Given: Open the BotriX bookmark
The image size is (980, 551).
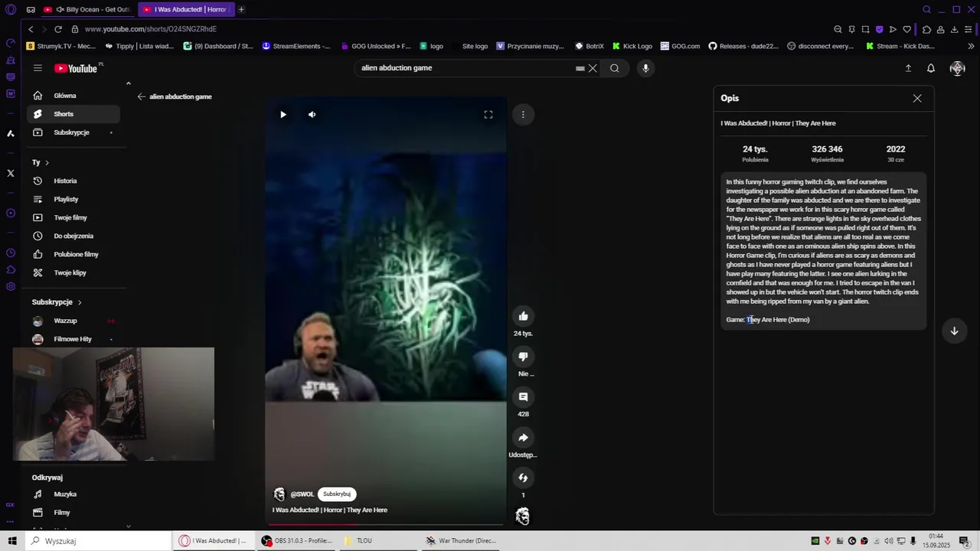Looking at the screenshot, I should pyautogui.click(x=590, y=46).
